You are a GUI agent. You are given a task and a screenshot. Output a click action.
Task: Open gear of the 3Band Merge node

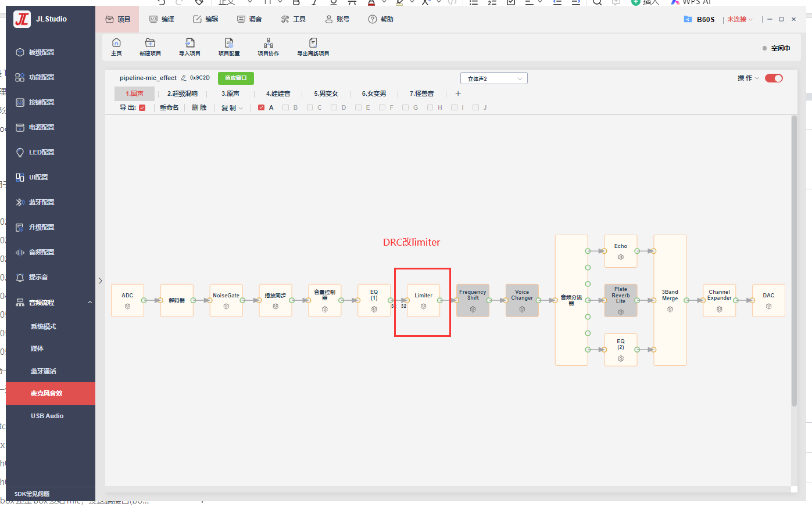670,310
